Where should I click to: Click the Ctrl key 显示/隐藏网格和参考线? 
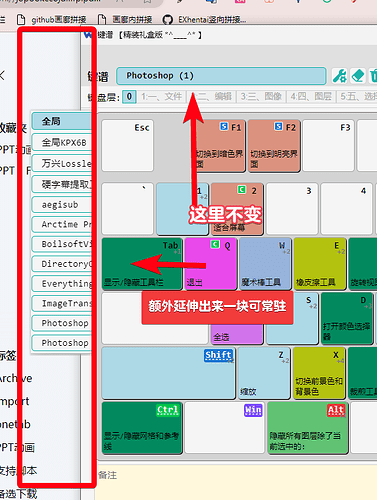[142, 428]
